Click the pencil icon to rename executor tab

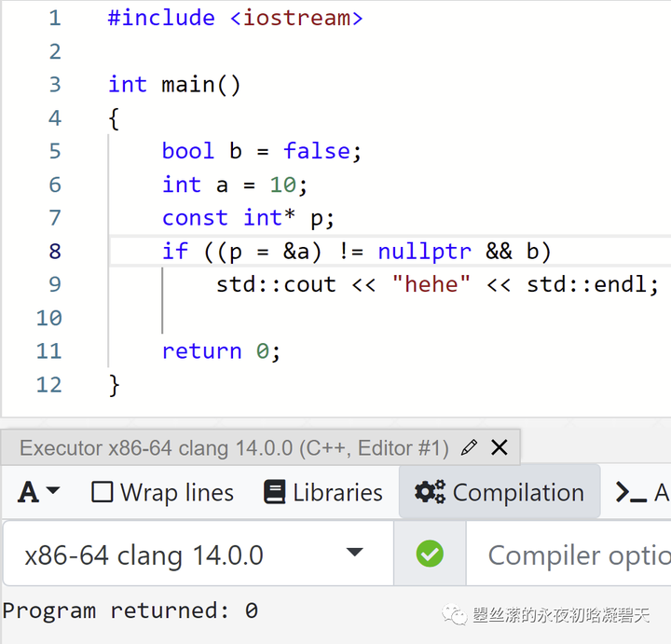pyautogui.click(x=469, y=447)
